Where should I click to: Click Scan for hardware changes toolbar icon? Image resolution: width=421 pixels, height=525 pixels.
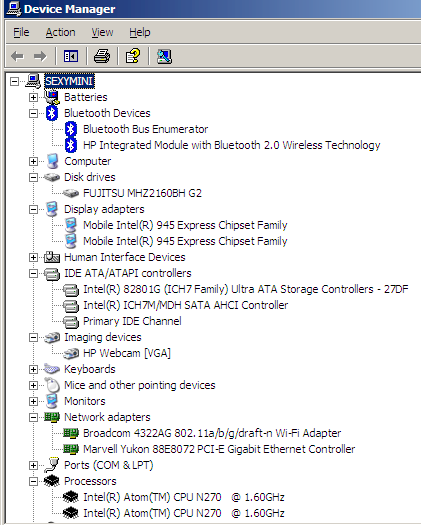coord(164,56)
